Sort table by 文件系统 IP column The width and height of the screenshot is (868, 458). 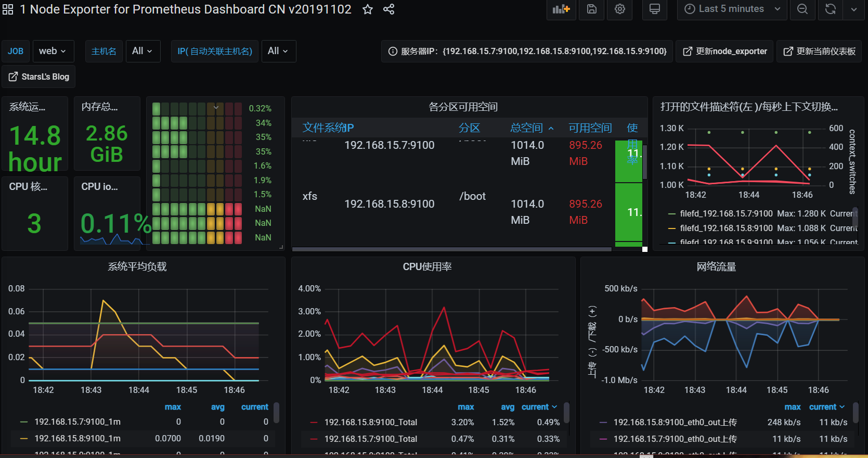point(328,128)
